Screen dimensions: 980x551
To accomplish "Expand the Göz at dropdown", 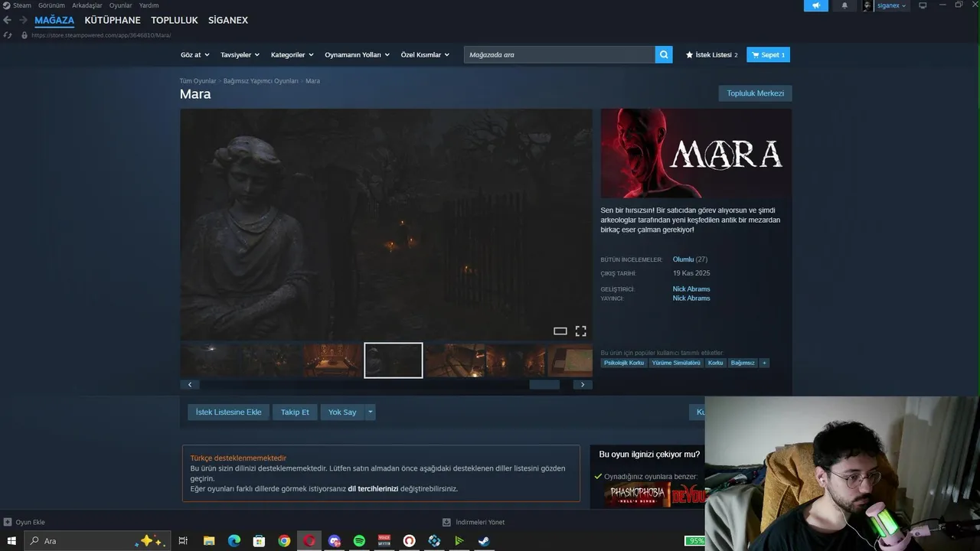I will (x=194, y=54).
